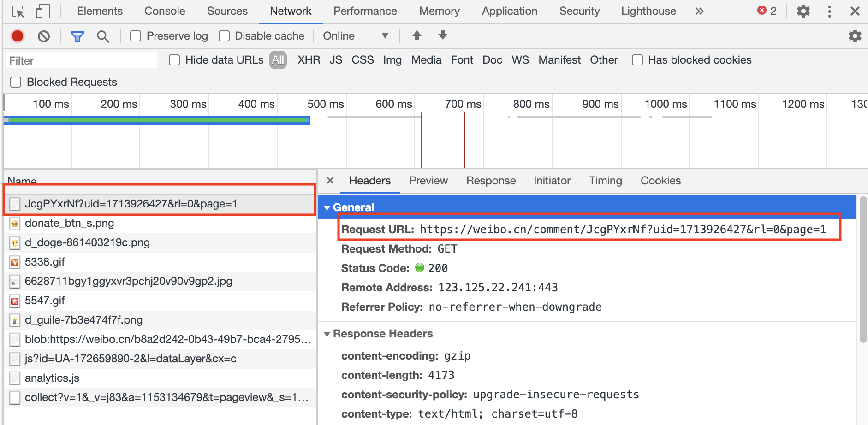Viewport: 868px width, 425px height.
Task: Select the All filter type
Action: point(278,60)
